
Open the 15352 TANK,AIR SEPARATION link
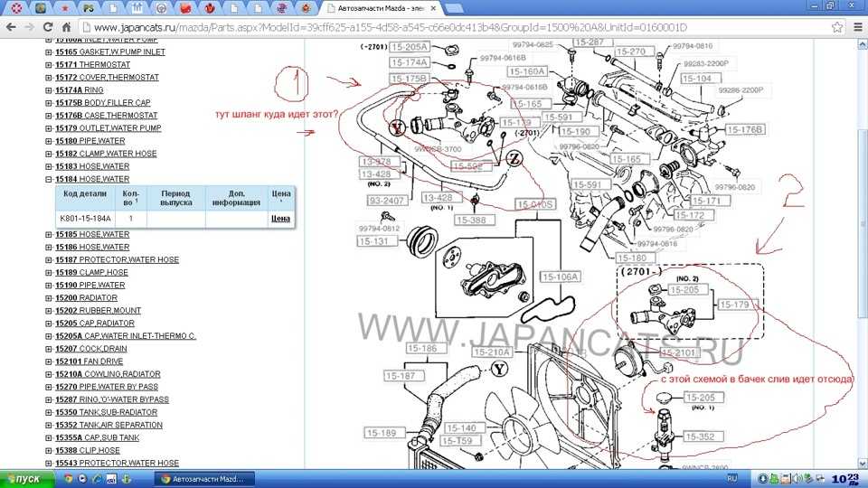[x=108, y=425]
